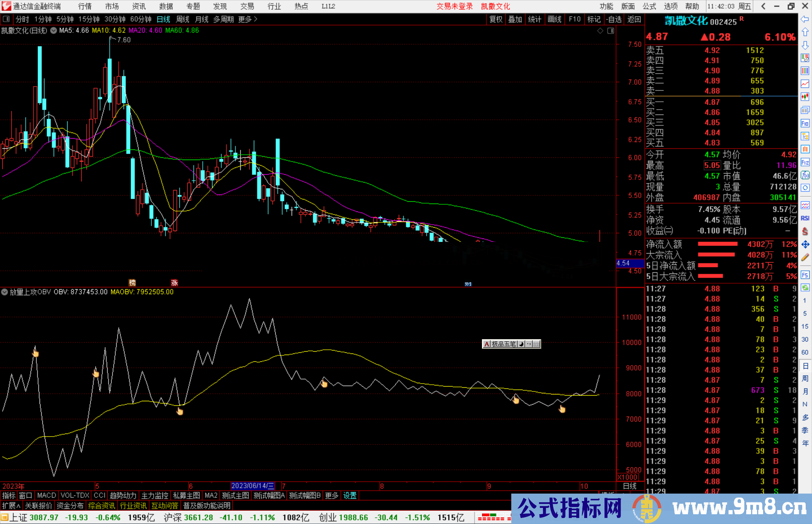Toggle chart panel layout square icon

click(x=611, y=31)
